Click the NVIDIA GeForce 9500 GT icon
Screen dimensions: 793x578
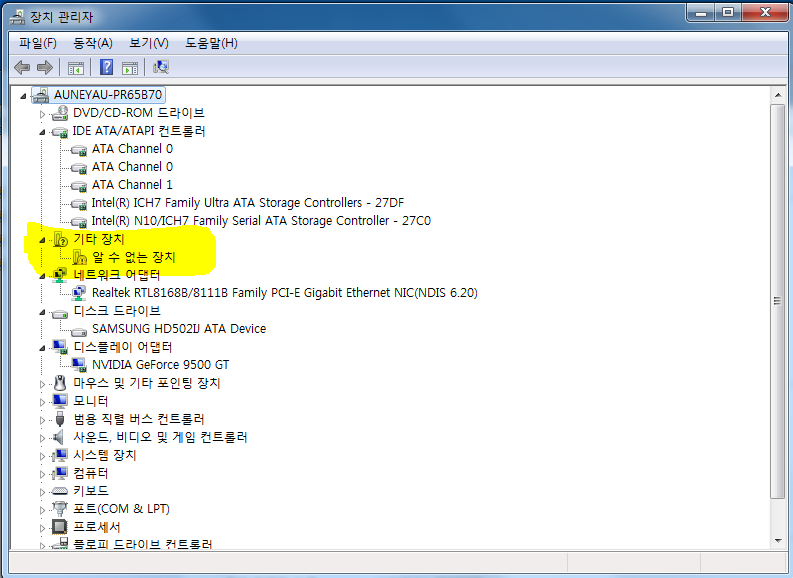click(79, 365)
